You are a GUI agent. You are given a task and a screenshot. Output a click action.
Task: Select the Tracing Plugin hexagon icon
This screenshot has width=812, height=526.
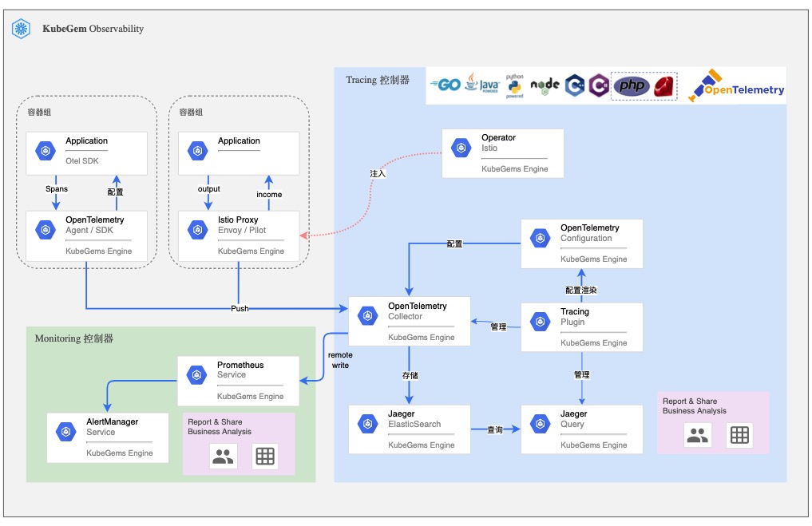(540, 322)
